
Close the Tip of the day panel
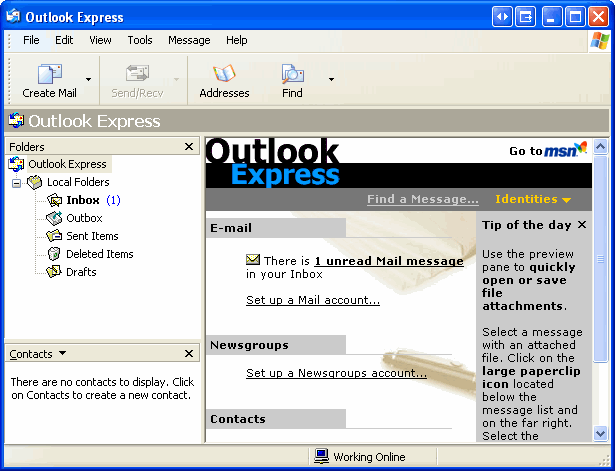click(582, 224)
